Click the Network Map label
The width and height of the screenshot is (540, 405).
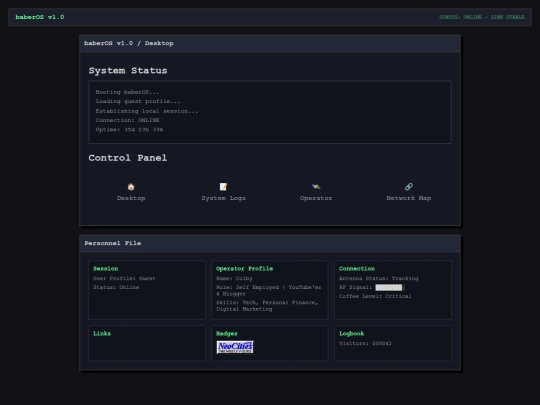409,198
